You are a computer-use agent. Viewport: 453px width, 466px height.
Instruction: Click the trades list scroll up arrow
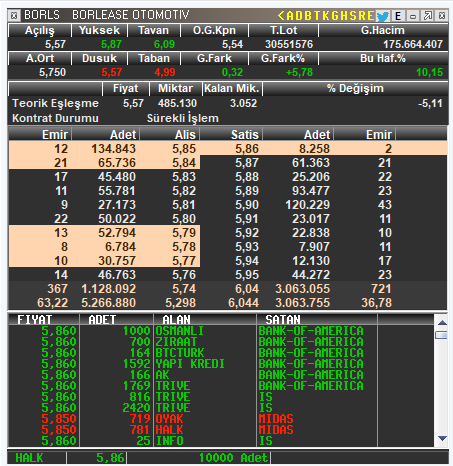[442, 322]
